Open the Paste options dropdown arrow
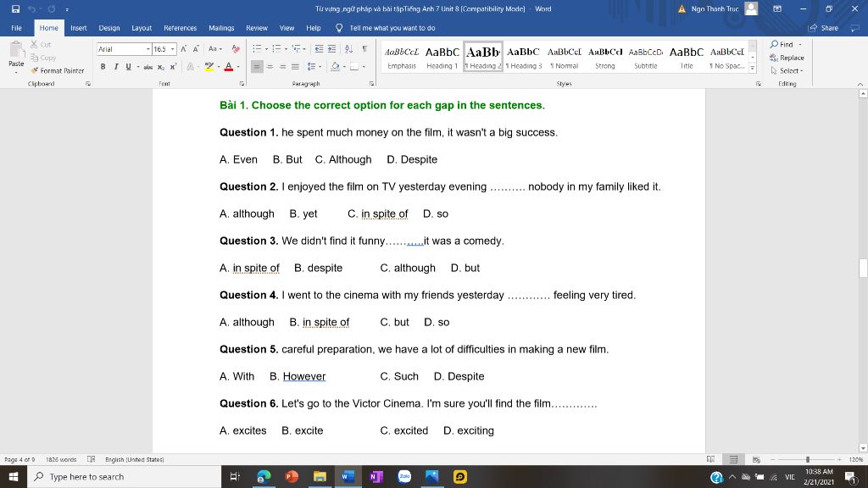This screenshot has width=868, height=488. (x=16, y=73)
